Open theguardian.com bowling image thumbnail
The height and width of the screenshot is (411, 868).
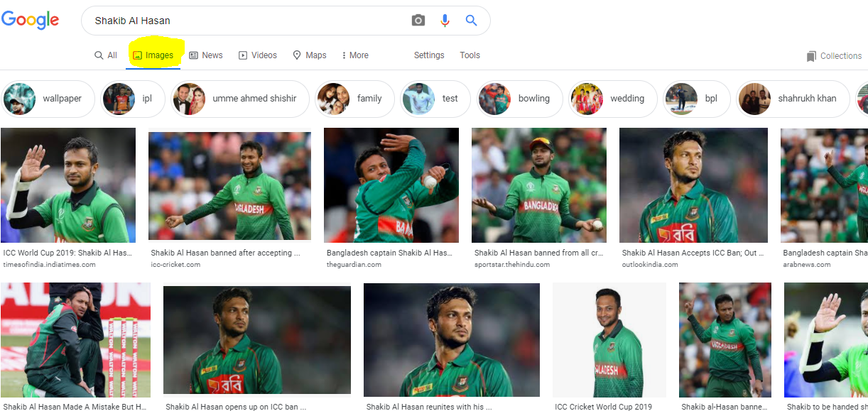(391, 185)
